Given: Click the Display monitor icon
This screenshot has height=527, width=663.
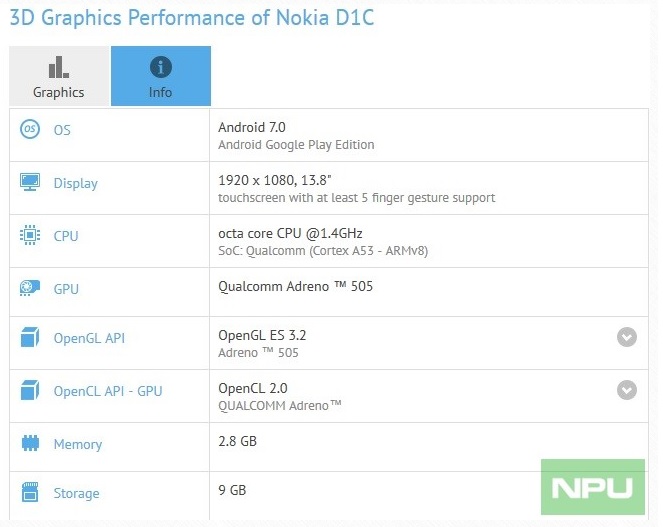Looking at the screenshot, I should pyautogui.click(x=30, y=182).
